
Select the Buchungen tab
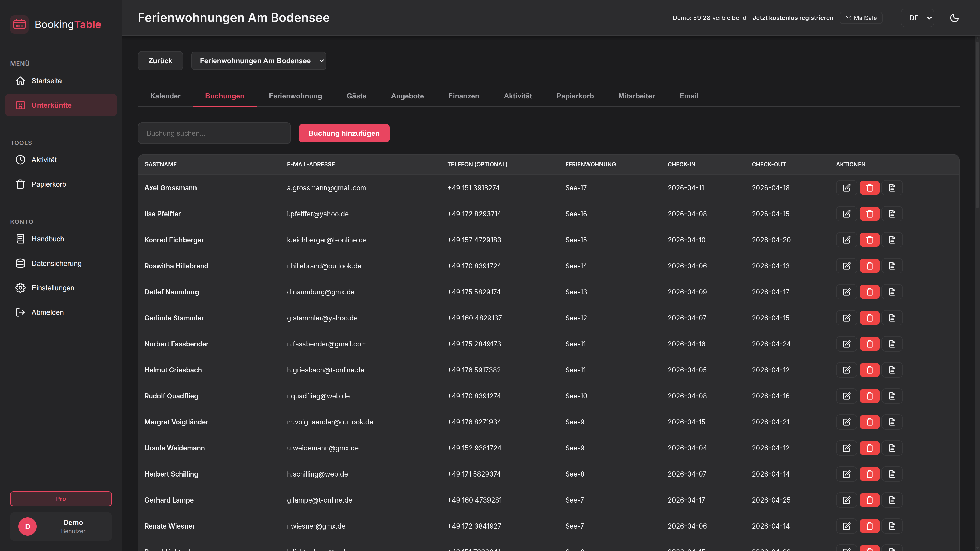click(x=225, y=96)
